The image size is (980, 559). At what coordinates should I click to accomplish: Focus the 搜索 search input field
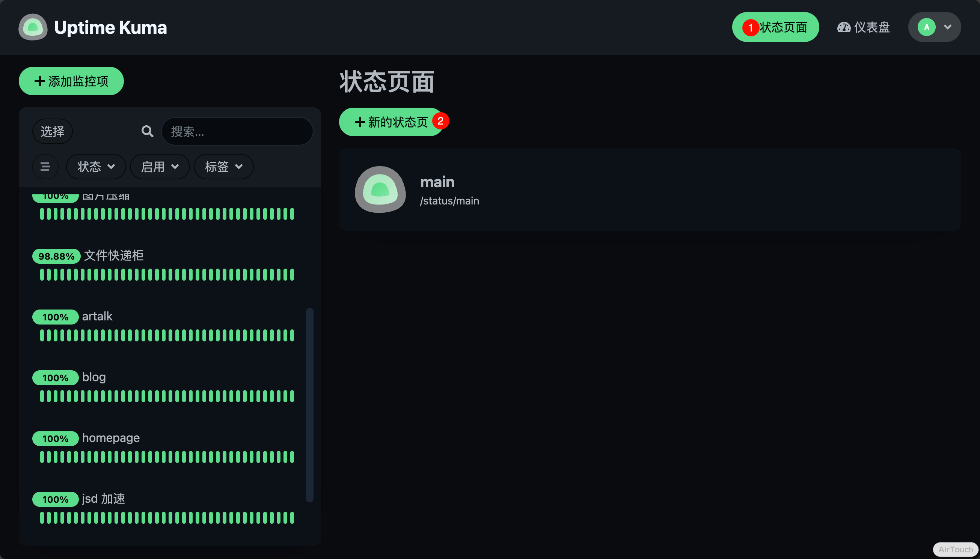pyautogui.click(x=237, y=131)
